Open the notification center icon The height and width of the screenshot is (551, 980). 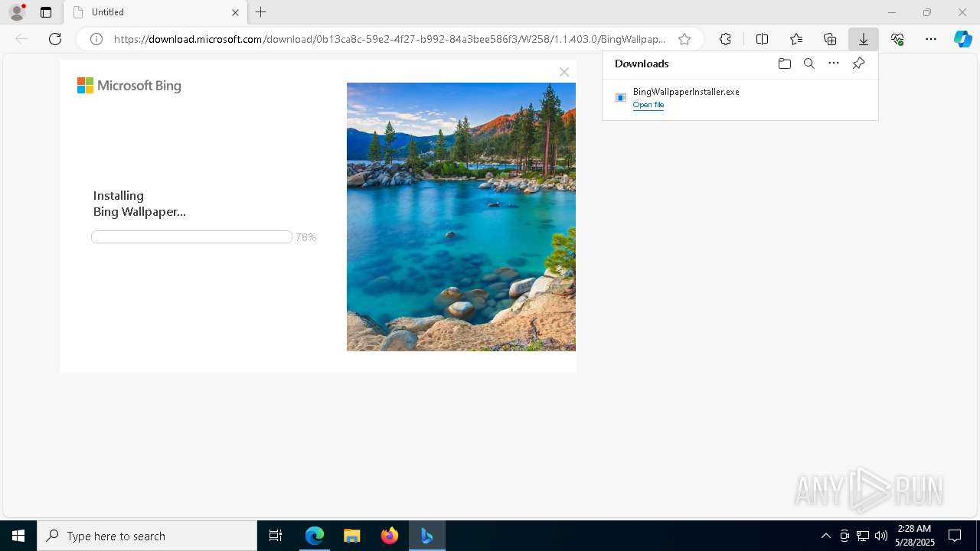[955, 536]
